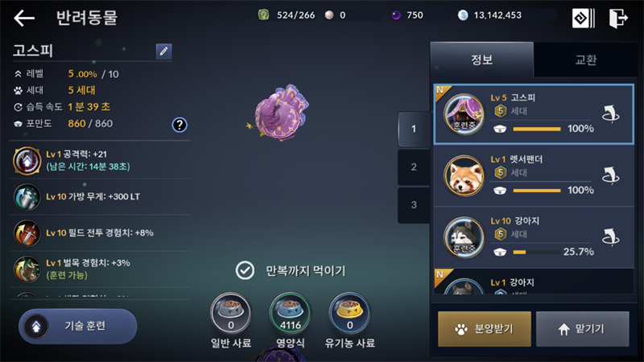Click the back arrow icon
Viewport: 644px width, 362px height.
tap(24, 18)
